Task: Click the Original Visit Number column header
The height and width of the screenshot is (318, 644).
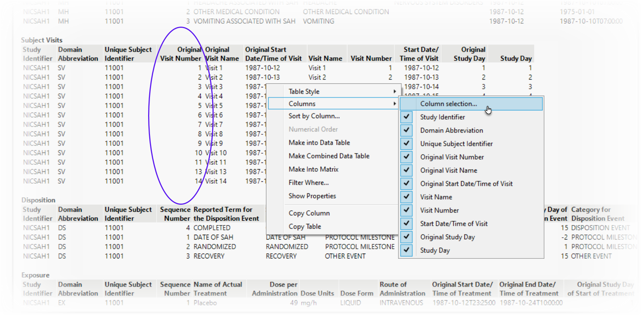Action: pyautogui.click(x=181, y=54)
